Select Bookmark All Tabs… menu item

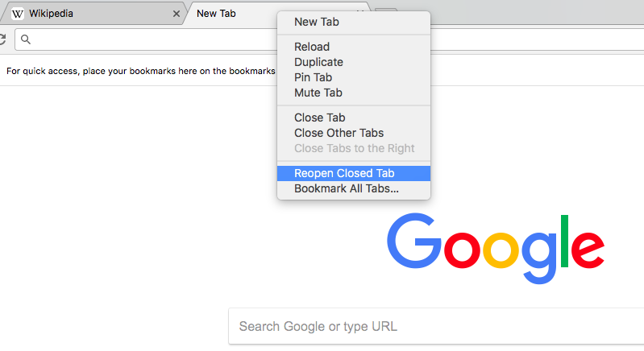[x=346, y=188]
